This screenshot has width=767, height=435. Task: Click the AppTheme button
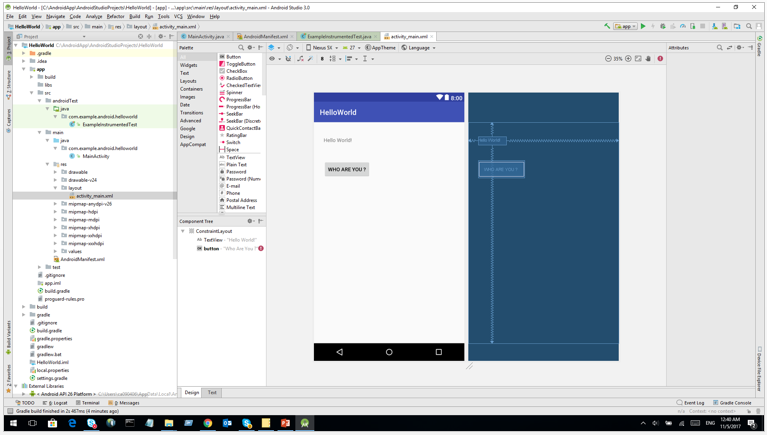(x=380, y=47)
